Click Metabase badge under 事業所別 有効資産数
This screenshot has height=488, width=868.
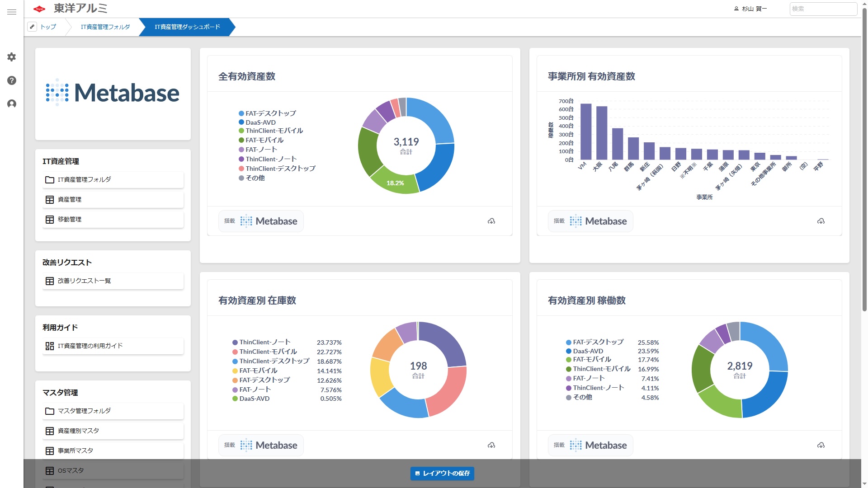590,221
